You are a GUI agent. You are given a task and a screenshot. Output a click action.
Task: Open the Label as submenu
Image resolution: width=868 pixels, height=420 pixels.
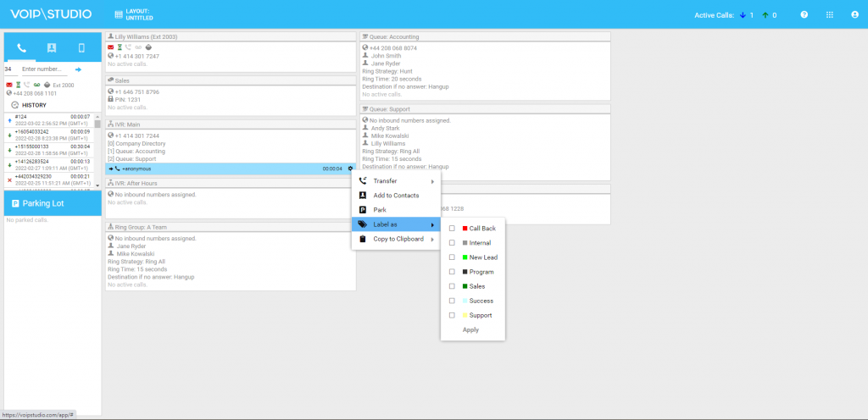(396, 224)
